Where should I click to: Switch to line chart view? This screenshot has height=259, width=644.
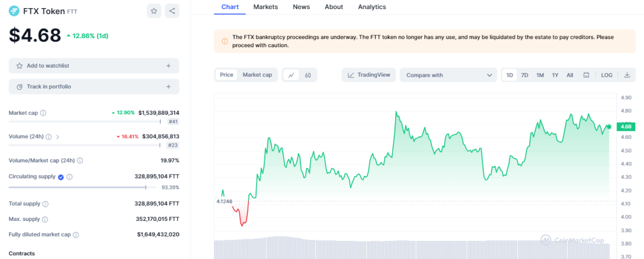pyautogui.click(x=291, y=75)
